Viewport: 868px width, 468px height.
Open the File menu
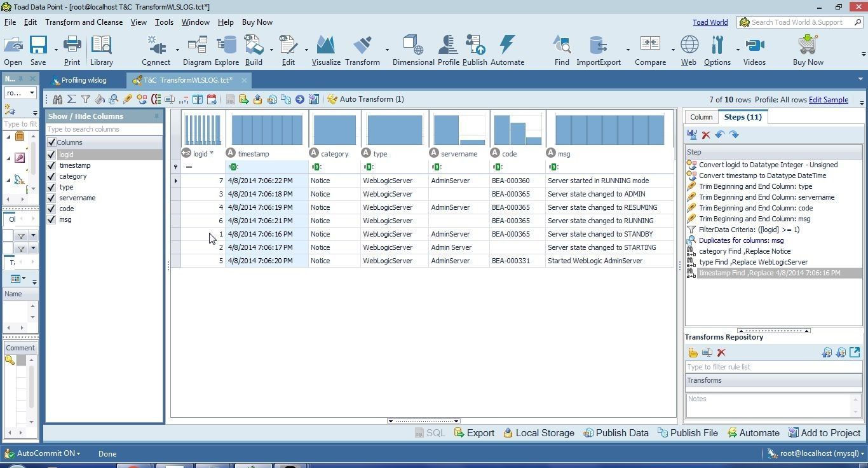tap(10, 22)
